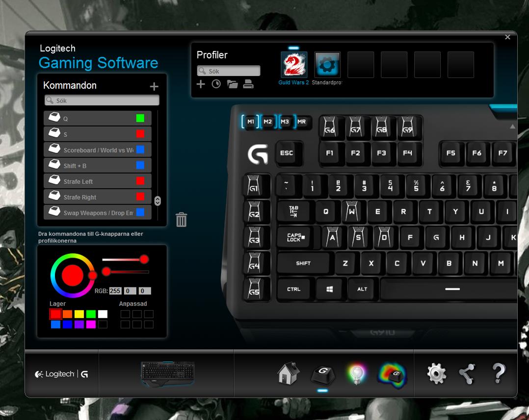
Task: Open the G-key customization icon
Action: pyautogui.click(x=322, y=374)
